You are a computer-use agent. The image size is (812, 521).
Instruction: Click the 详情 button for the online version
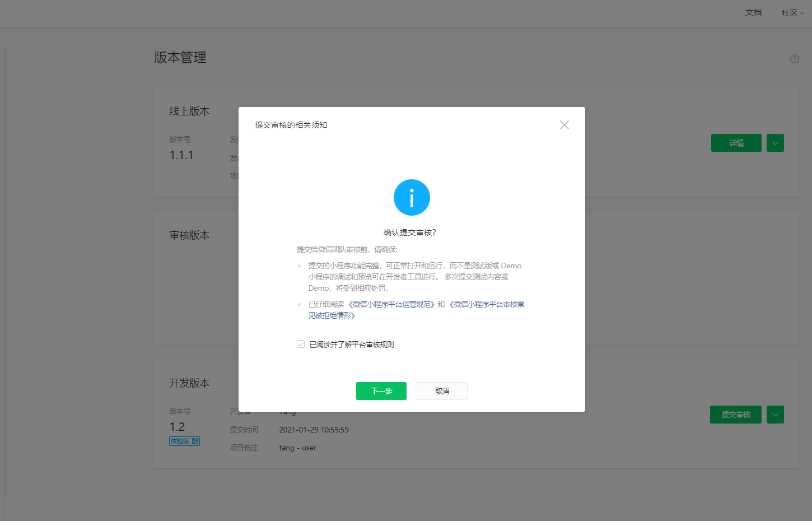tap(736, 143)
